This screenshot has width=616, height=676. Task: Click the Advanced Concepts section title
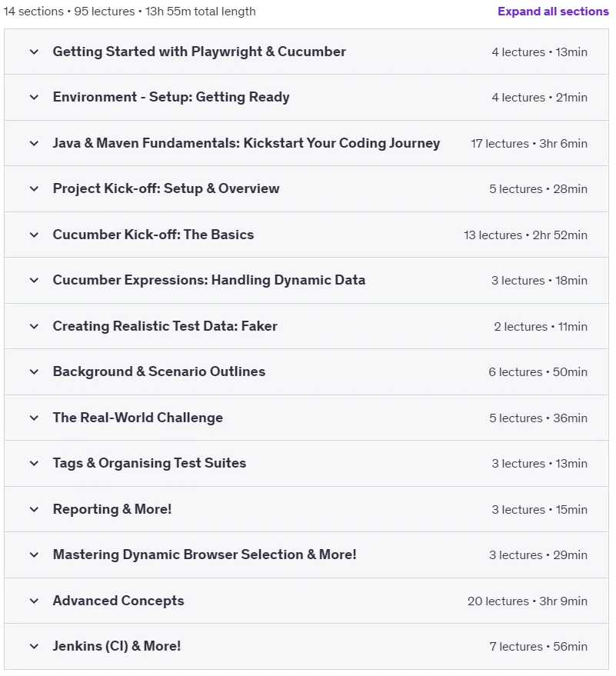click(x=118, y=601)
